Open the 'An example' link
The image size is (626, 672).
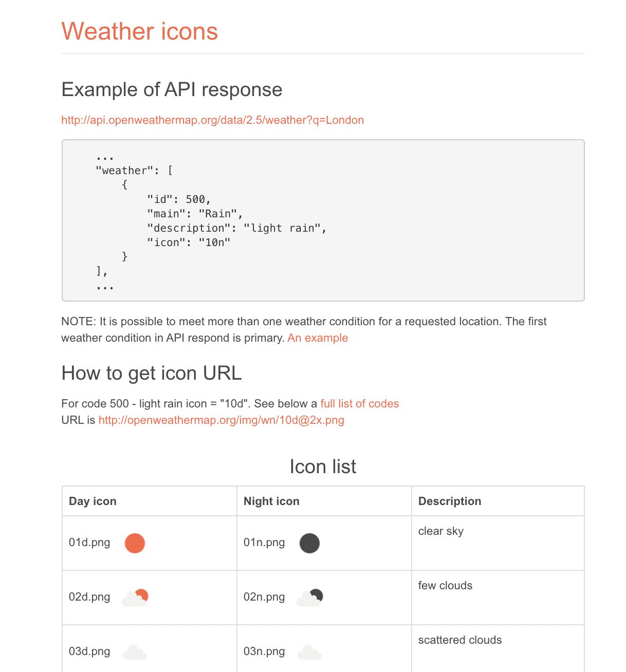(318, 338)
